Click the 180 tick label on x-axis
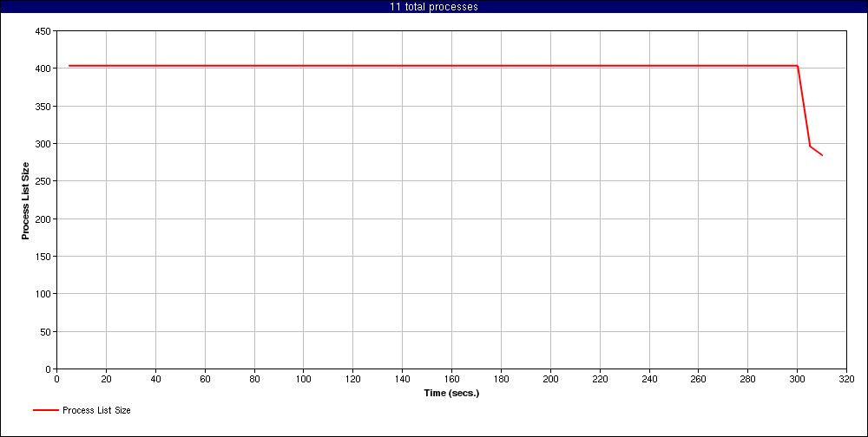Image resolution: width=868 pixels, height=437 pixels. pyautogui.click(x=501, y=380)
